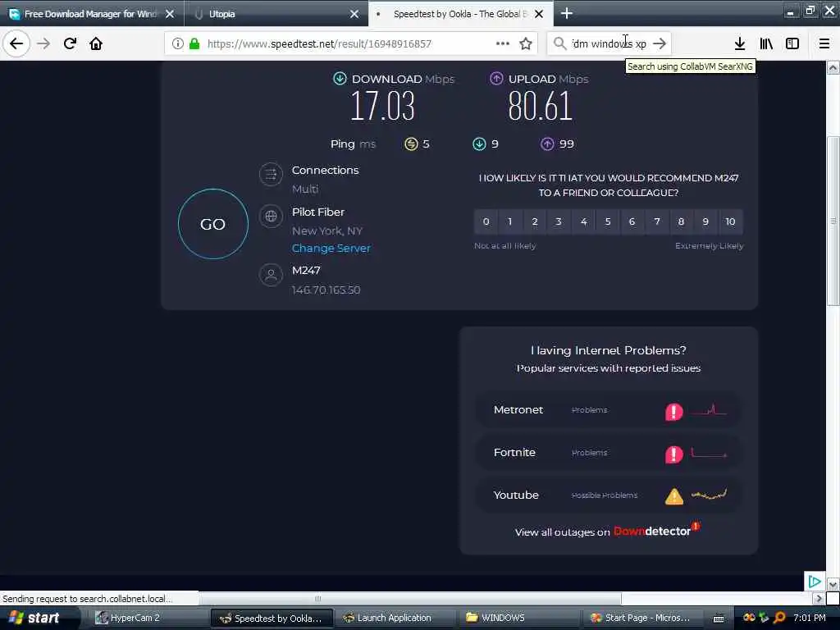The width and height of the screenshot is (840, 630).
Task: Close the Speedtest by Ookla tab
Action: pos(539,14)
